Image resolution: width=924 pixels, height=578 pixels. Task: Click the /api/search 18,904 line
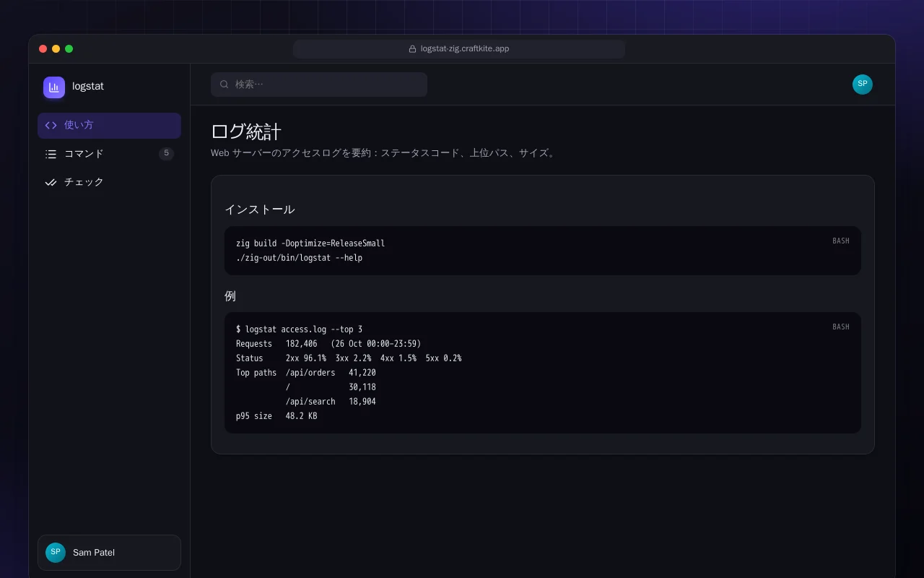331,402
